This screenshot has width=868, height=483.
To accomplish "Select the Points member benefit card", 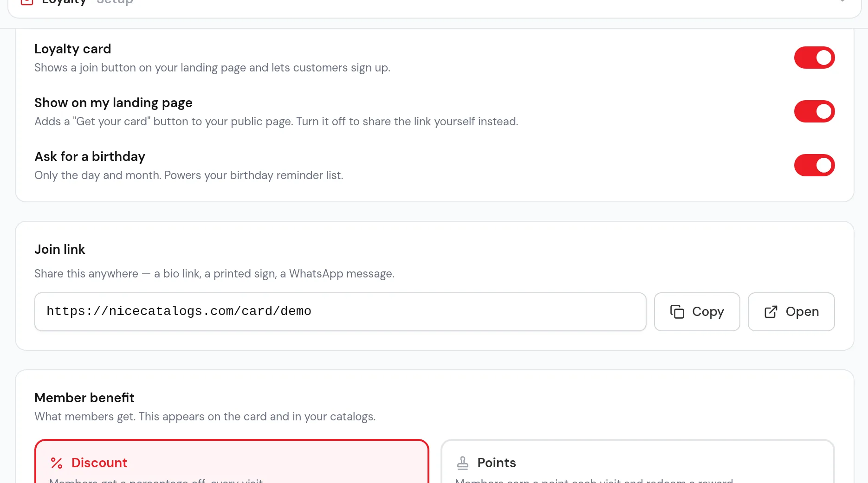I will coord(637,461).
